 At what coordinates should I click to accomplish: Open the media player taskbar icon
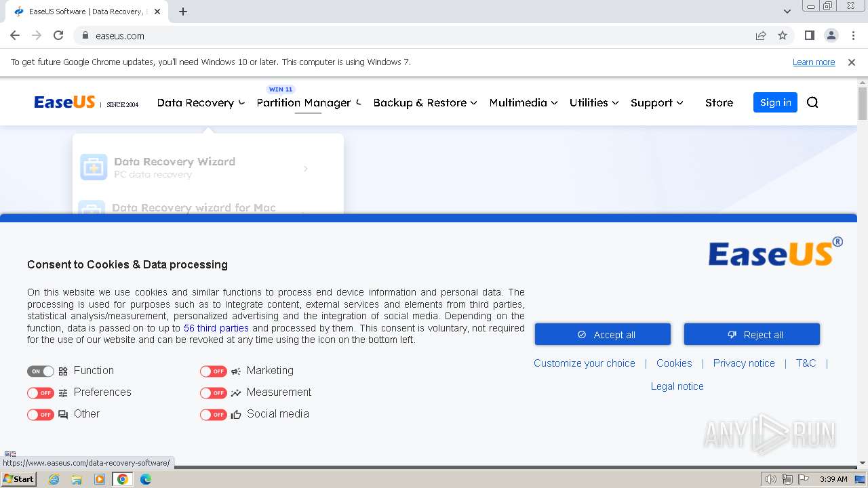click(x=100, y=479)
